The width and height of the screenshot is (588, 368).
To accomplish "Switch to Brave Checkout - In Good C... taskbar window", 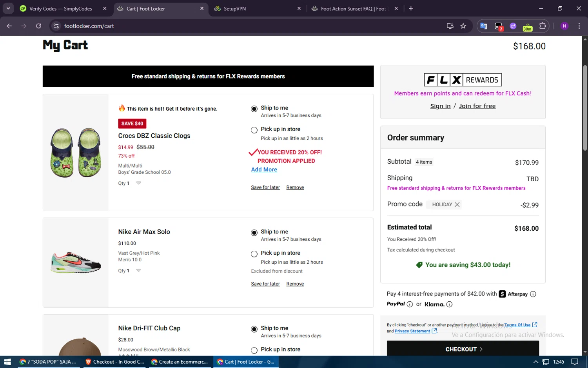I will click(x=115, y=362).
